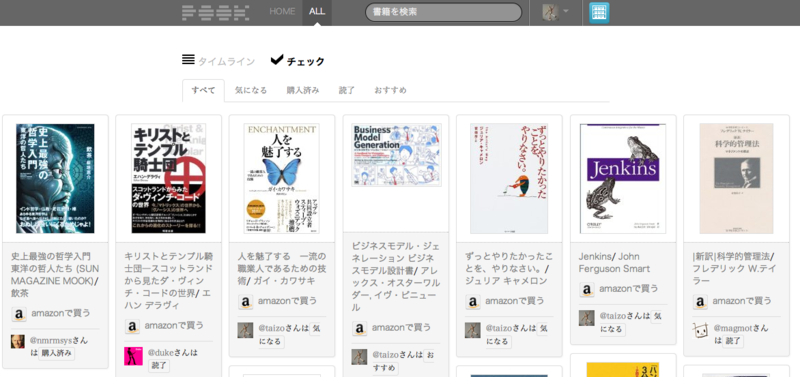
Task: Click @duke username link
Action: pos(161,353)
